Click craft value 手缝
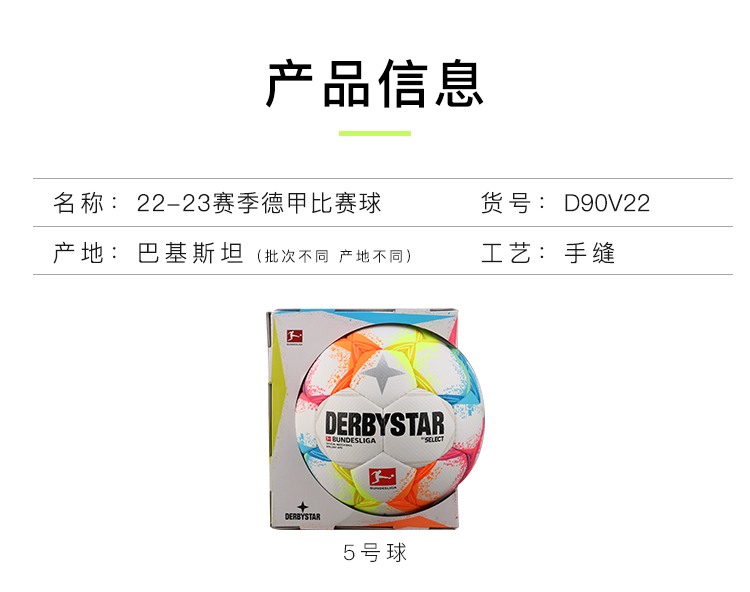 point(589,252)
